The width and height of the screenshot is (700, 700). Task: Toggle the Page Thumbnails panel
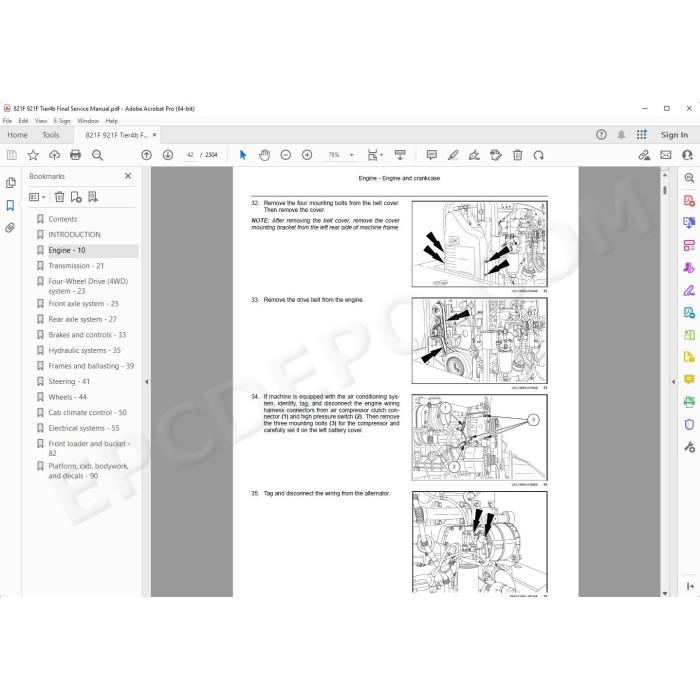[10, 183]
